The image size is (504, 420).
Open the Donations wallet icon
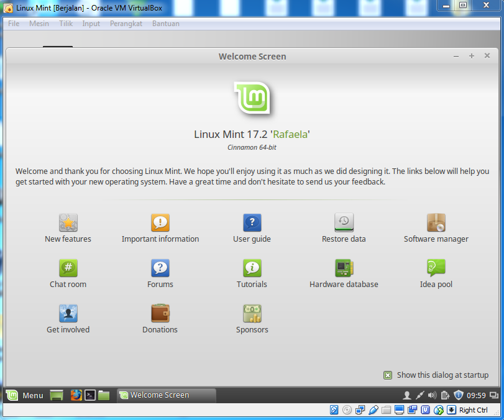[160, 313]
